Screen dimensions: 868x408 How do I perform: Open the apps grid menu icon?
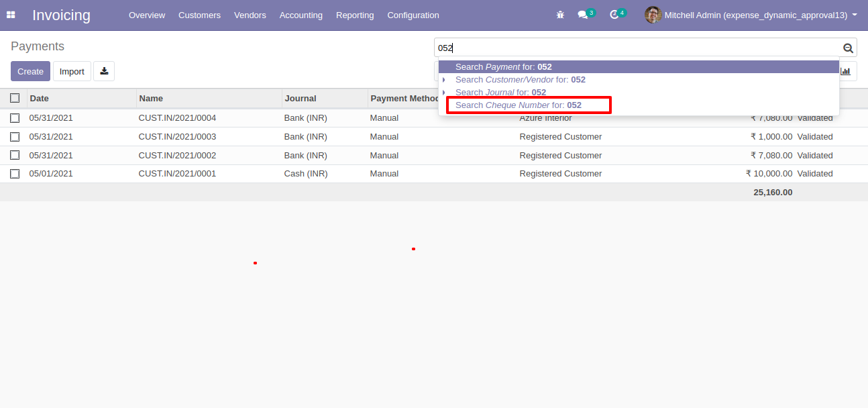(11, 15)
